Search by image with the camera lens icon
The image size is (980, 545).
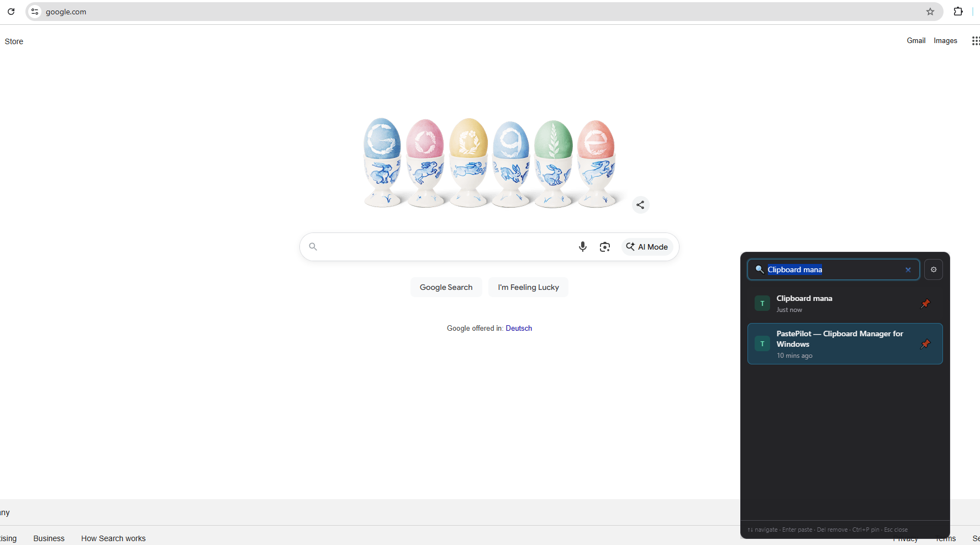605,247
